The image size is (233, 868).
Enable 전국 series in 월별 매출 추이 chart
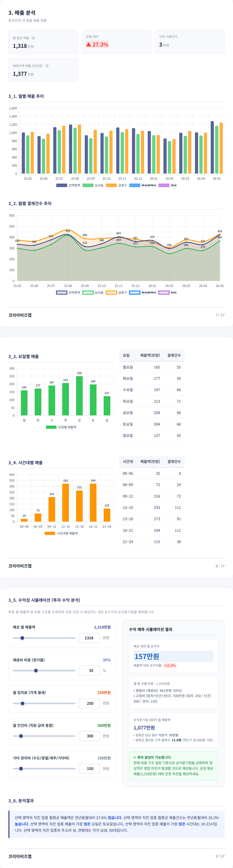pyautogui.click(x=167, y=185)
